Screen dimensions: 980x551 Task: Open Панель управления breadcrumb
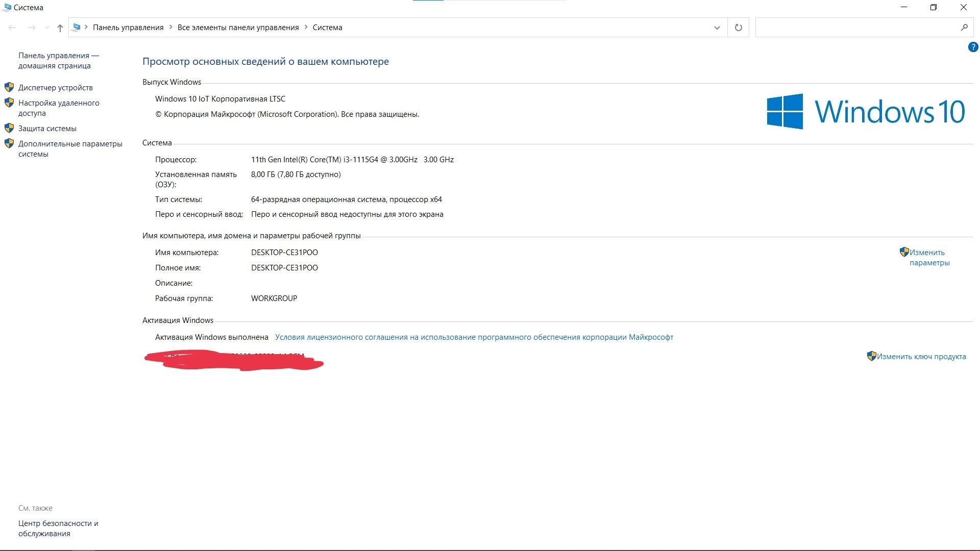(128, 28)
